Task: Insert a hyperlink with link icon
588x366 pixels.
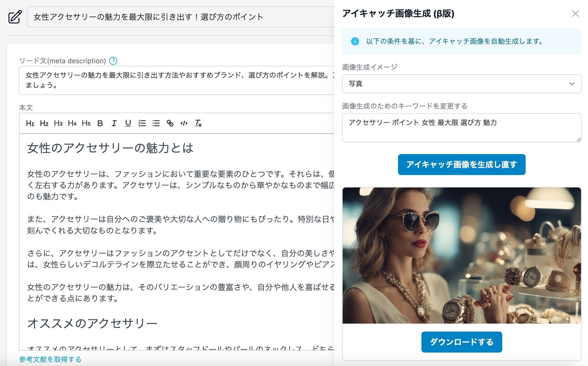Action: pos(170,123)
